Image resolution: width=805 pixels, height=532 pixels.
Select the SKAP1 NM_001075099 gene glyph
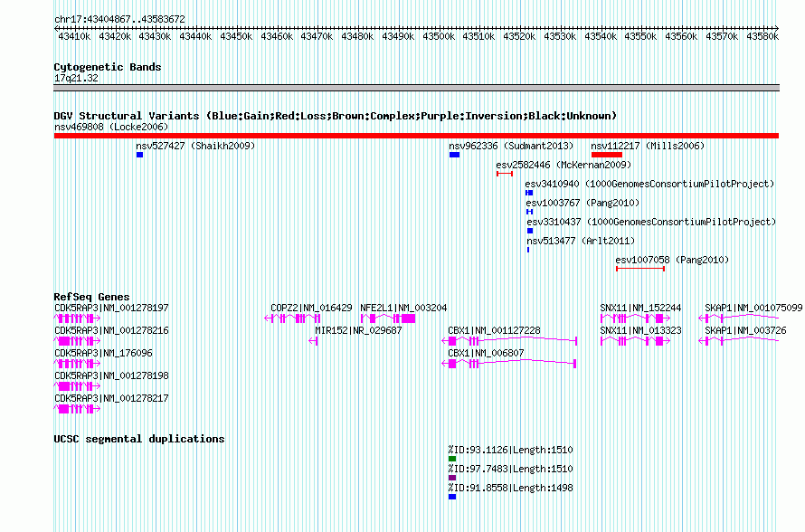click(x=739, y=318)
